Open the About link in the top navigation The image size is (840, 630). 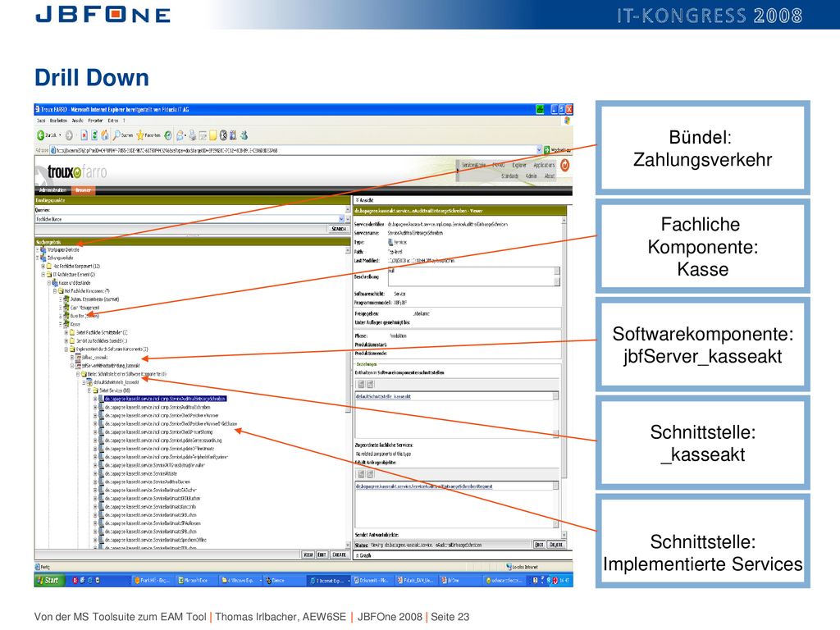550,176
